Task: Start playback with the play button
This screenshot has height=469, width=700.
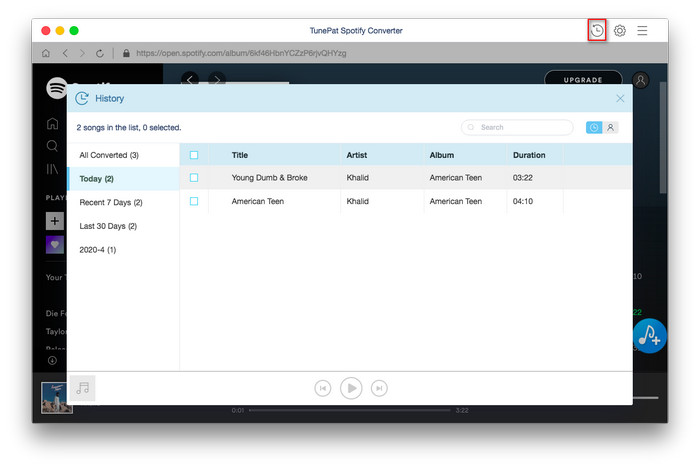Action: click(x=351, y=388)
